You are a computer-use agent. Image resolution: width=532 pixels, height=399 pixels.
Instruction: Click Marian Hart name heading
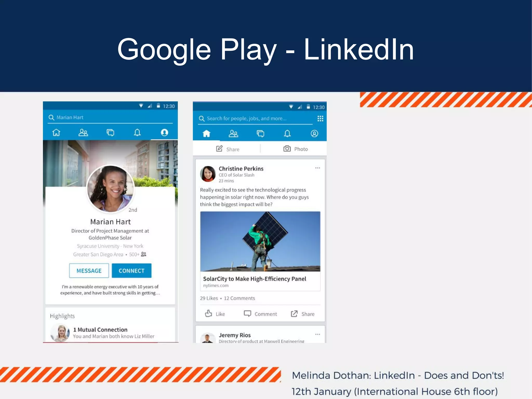pos(110,222)
